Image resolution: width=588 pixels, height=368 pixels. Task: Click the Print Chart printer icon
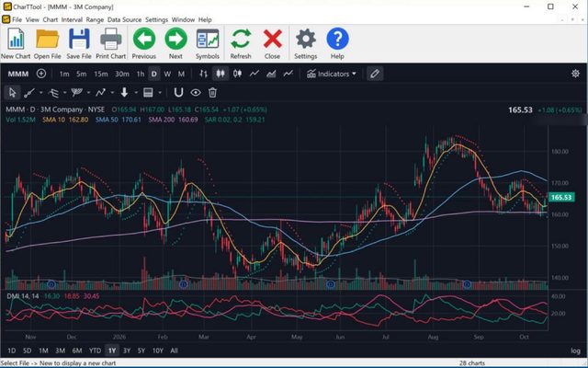point(110,39)
